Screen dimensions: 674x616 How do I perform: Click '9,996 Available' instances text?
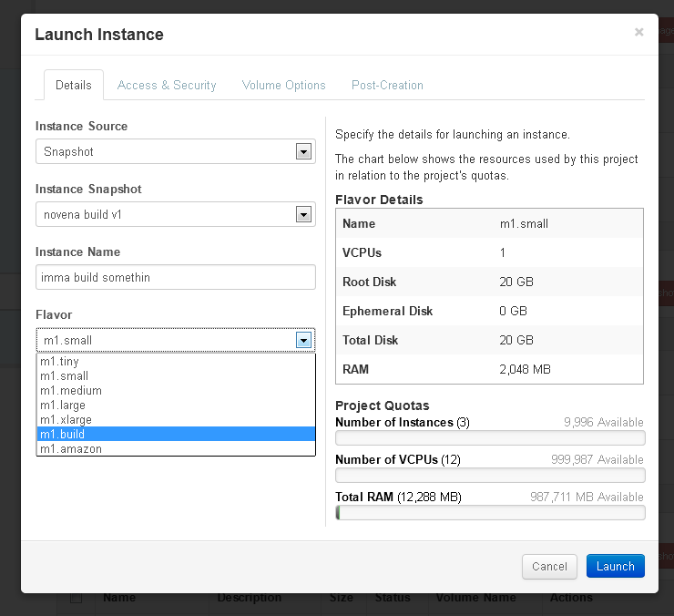[604, 422]
